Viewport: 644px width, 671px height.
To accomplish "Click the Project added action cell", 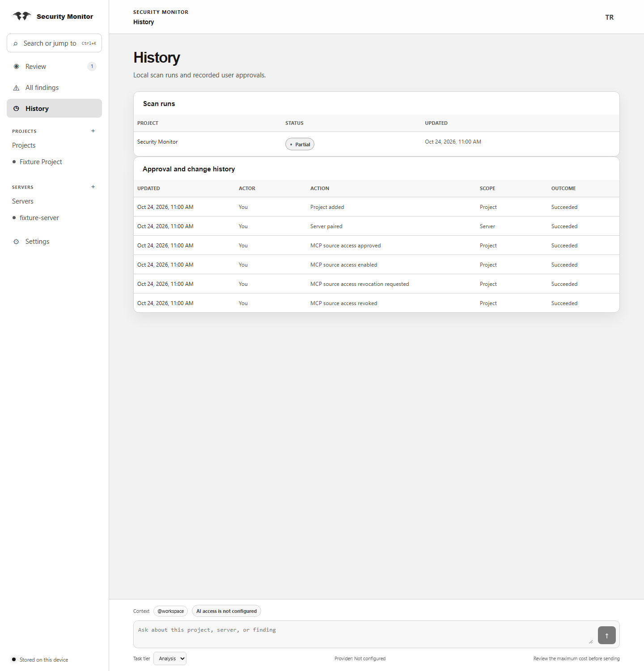I will coord(327,207).
